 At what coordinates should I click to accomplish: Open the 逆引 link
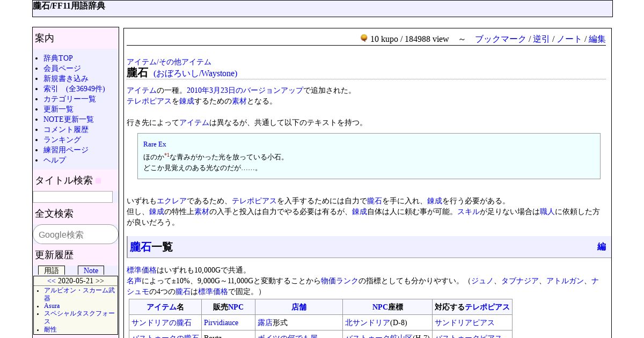(x=541, y=39)
